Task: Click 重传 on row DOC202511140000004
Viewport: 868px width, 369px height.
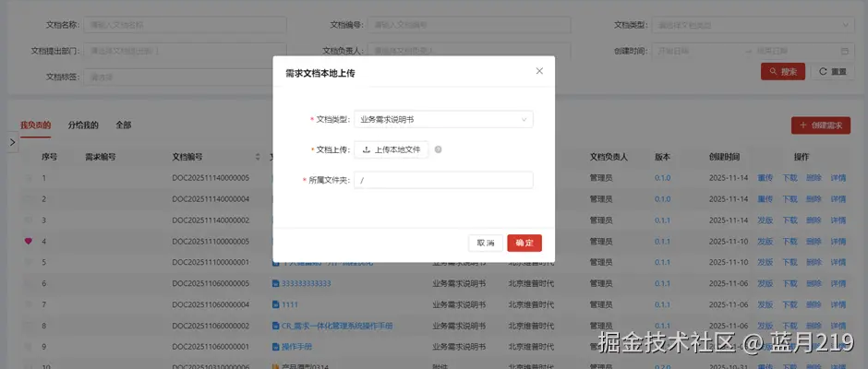Action: tap(765, 199)
